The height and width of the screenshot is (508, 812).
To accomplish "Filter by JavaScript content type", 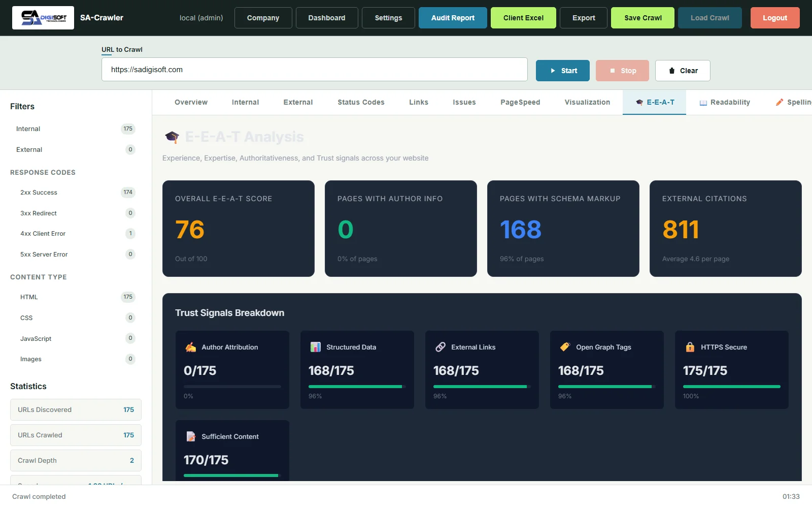I will [x=76, y=339].
